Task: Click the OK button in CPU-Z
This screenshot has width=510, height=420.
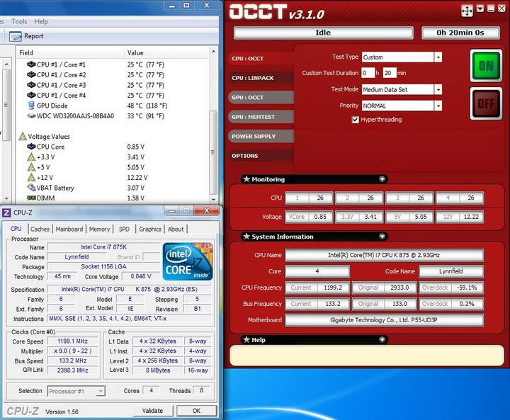Action: (196, 411)
